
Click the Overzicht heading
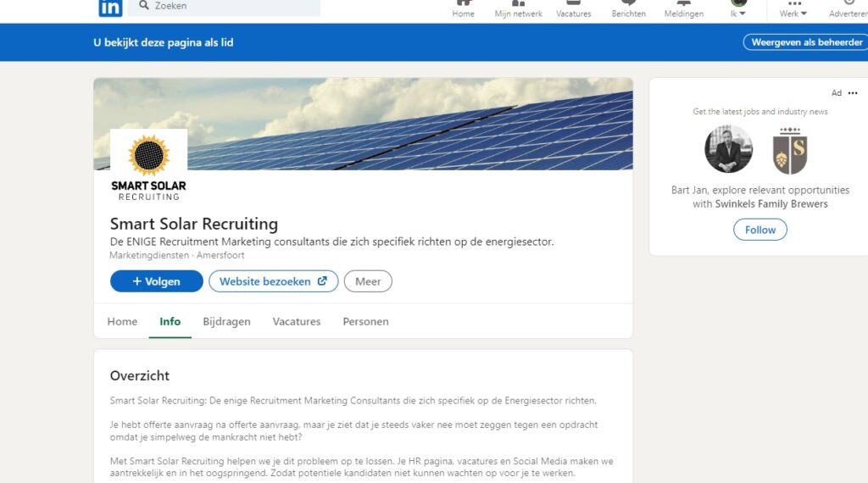point(140,375)
